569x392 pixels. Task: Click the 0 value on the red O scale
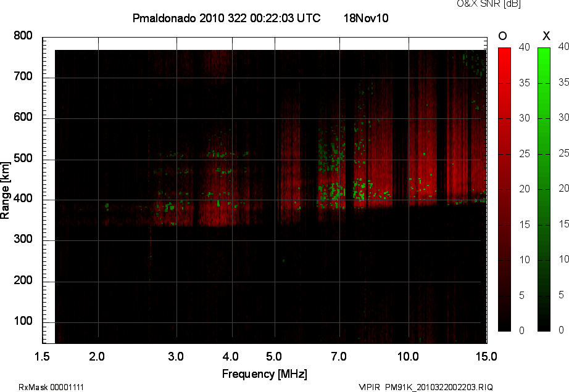point(522,330)
